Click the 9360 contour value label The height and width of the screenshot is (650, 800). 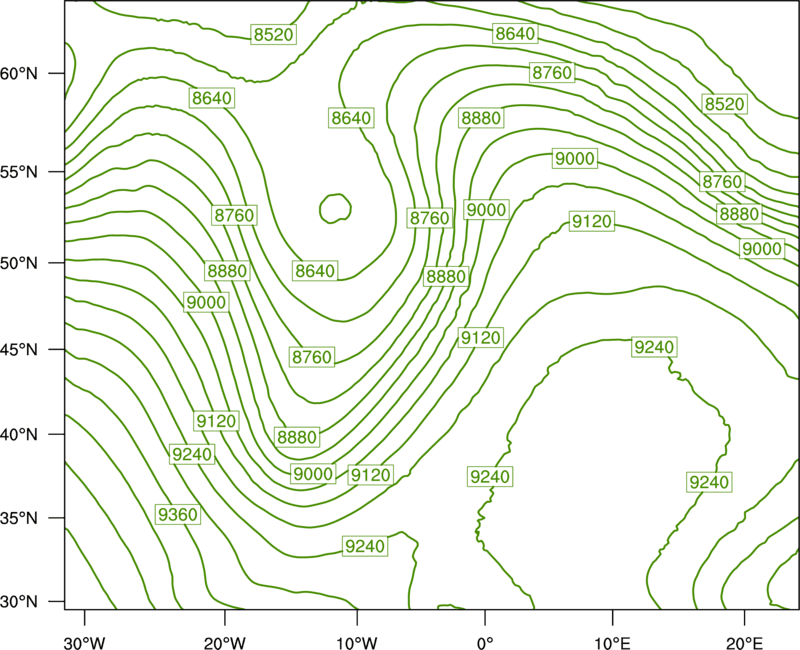pos(178,514)
